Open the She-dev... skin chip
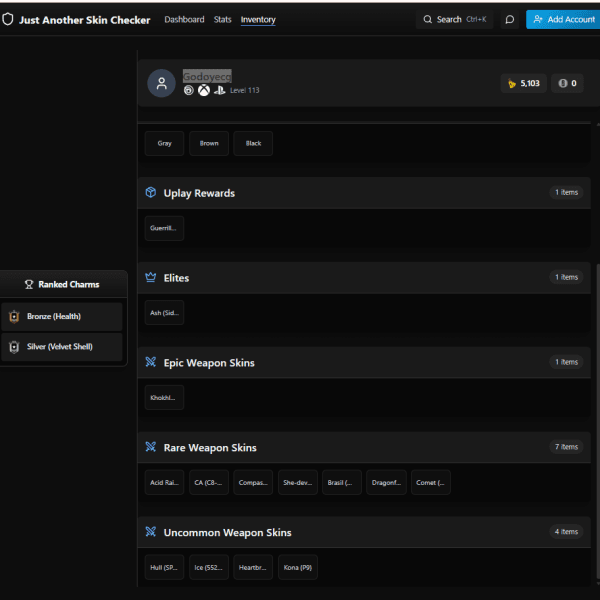Viewport: 600px width, 600px height. tap(298, 483)
